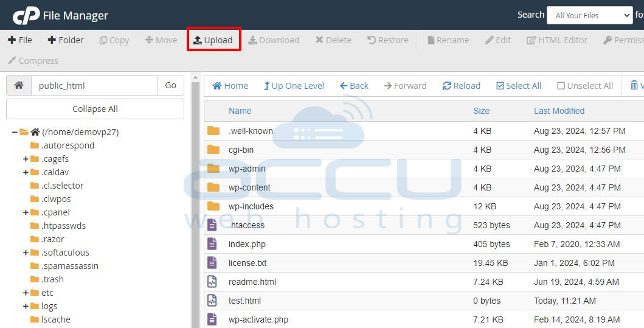Click the license.txt file icon
The width and height of the screenshot is (644, 328).
click(x=212, y=263)
